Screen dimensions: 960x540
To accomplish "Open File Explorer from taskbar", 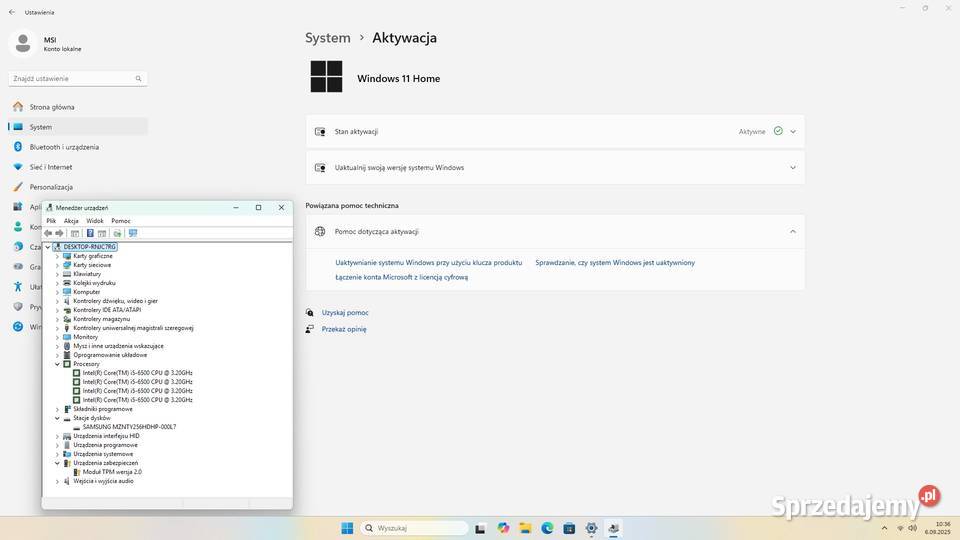I will click(525, 528).
